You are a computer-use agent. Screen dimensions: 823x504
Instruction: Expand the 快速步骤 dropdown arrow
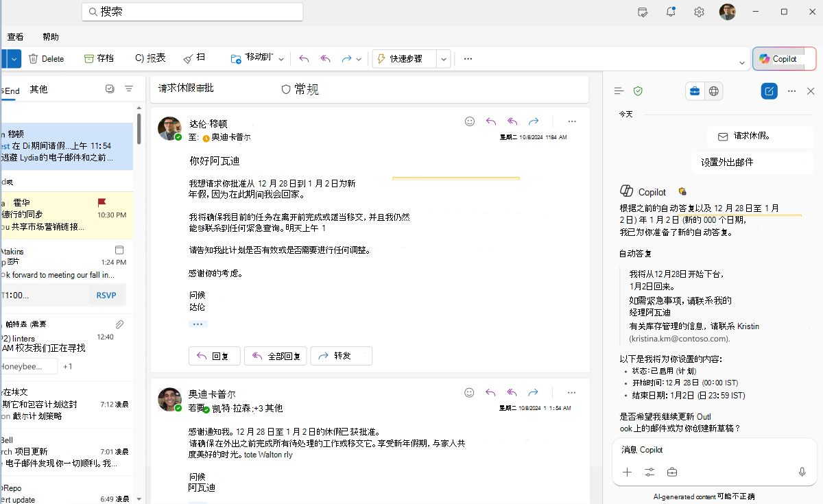(x=444, y=59)
